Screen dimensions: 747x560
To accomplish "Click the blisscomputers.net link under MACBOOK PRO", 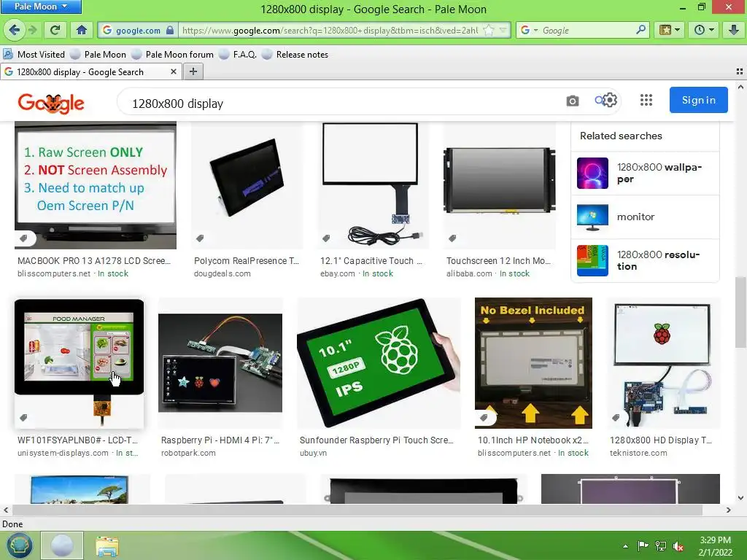I will click(54, 274).
